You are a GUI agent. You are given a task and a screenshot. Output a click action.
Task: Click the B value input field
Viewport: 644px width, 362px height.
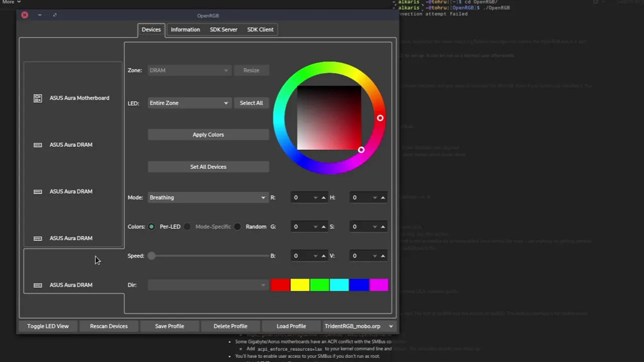point(301,256)
